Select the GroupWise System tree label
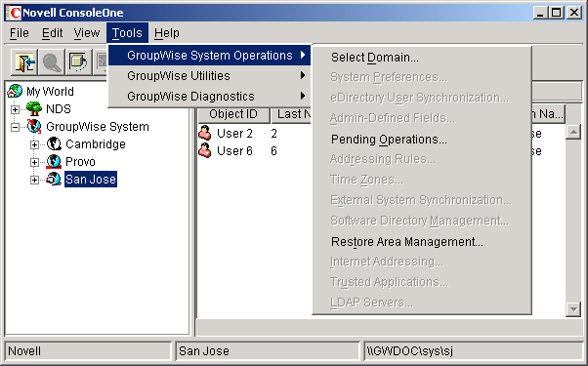Screen dimensions: 588x366 [98, 127]
